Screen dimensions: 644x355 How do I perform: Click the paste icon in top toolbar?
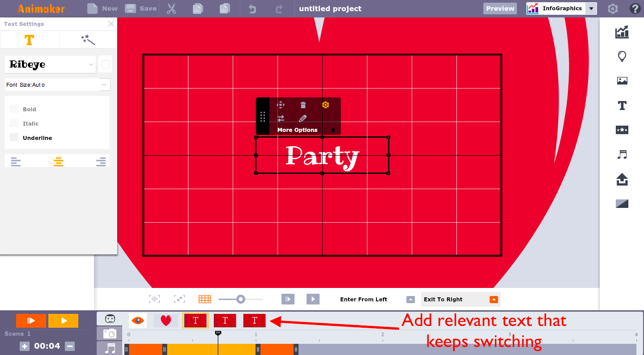pos(225,8)
